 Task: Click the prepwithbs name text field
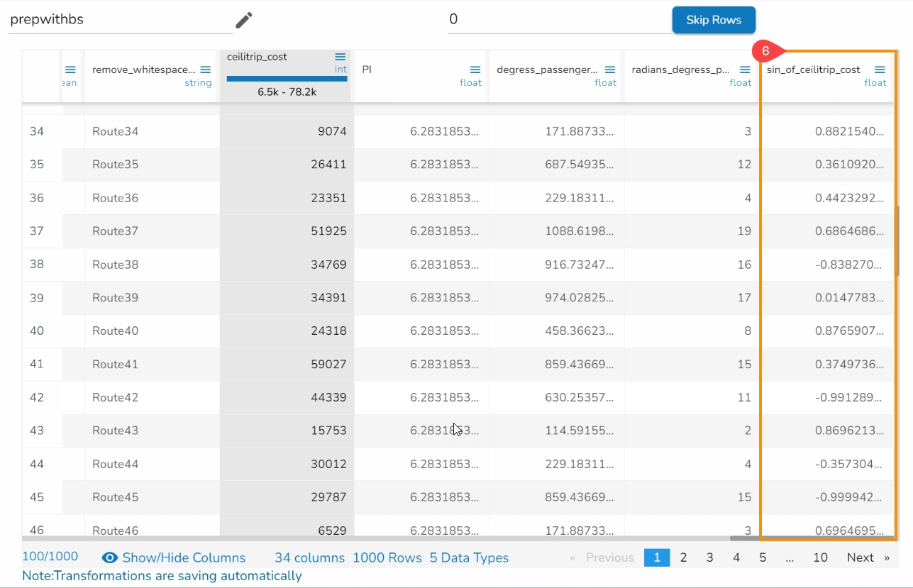coord(119,20)
